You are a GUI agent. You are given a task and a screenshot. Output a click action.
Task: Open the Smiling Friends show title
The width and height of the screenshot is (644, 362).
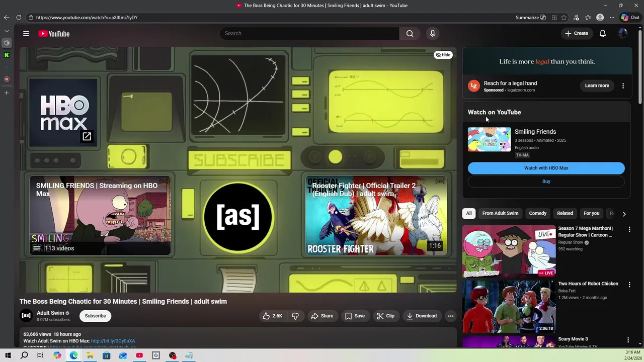535,132
